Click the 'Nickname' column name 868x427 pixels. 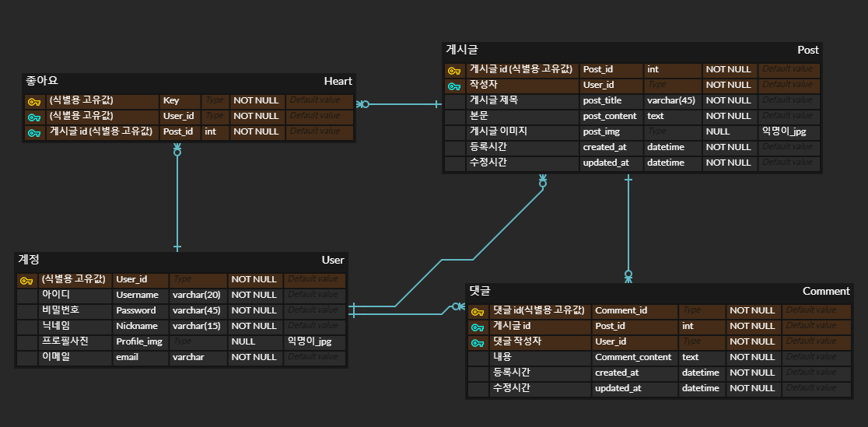pos(137,326)
